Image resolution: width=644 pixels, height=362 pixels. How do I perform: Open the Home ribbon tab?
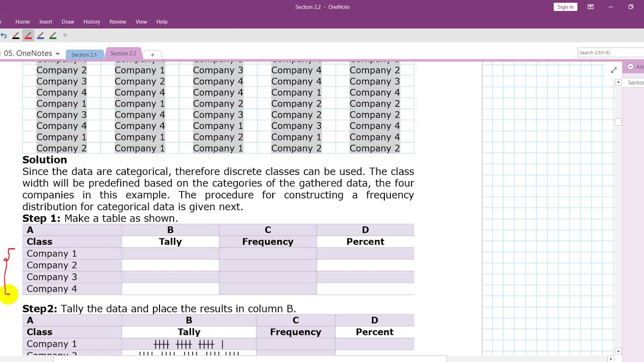[x=23, y=22]
